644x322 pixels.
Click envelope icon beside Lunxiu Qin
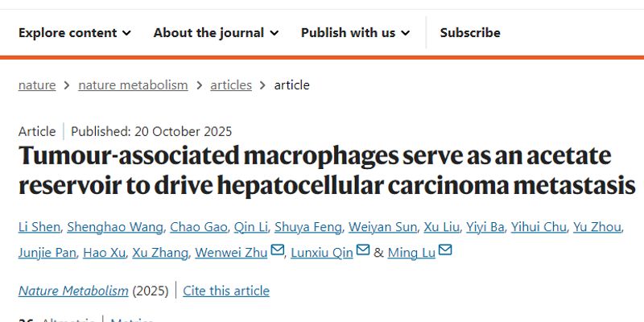363,251
